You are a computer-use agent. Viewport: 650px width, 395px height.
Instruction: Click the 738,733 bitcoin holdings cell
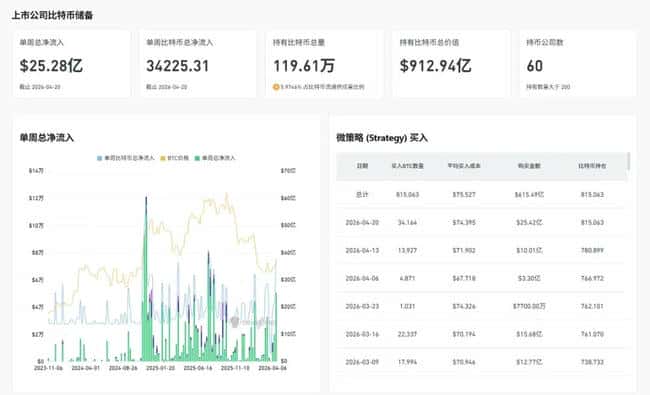point(592,362)
